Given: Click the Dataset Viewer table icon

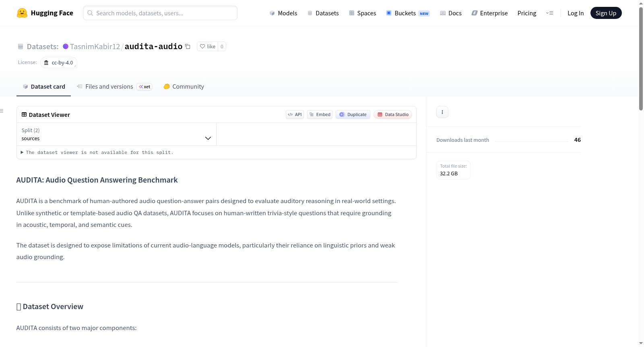Looking at the screenshot, I should pos(24,114).
